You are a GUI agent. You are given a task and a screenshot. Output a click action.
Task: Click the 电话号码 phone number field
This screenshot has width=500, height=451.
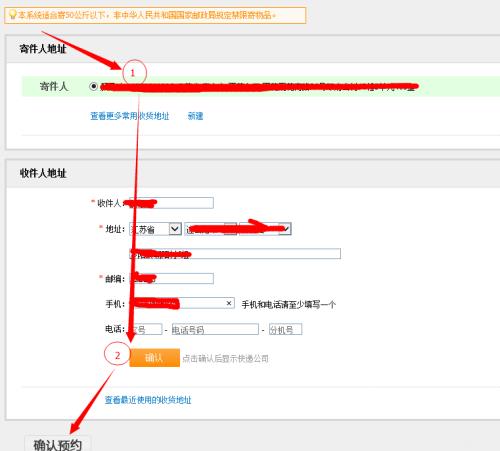click(215, 329)
